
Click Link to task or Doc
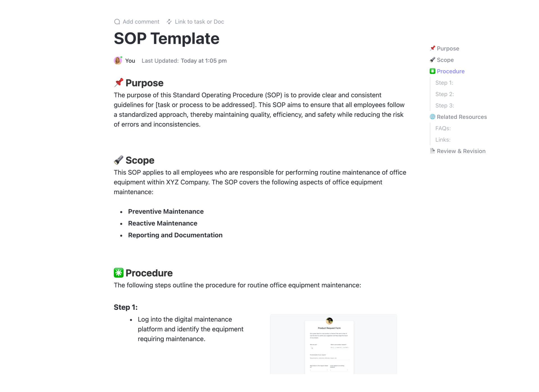click(x=199, y=22)
